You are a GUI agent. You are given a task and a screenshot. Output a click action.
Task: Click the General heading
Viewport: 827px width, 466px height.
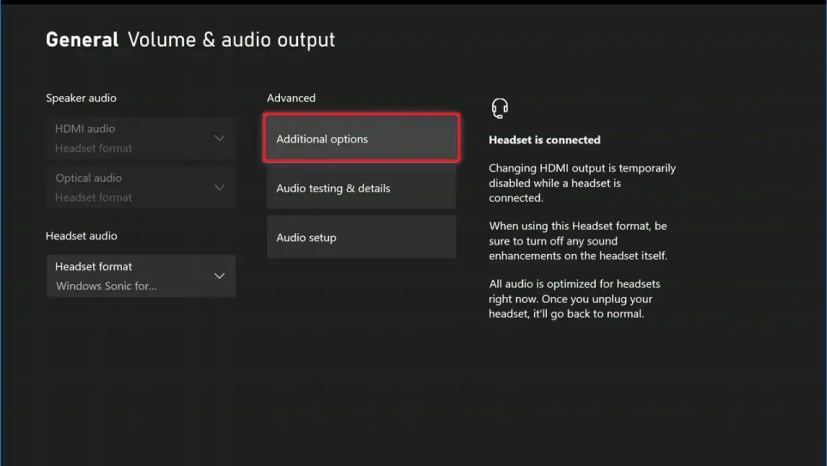82,40
